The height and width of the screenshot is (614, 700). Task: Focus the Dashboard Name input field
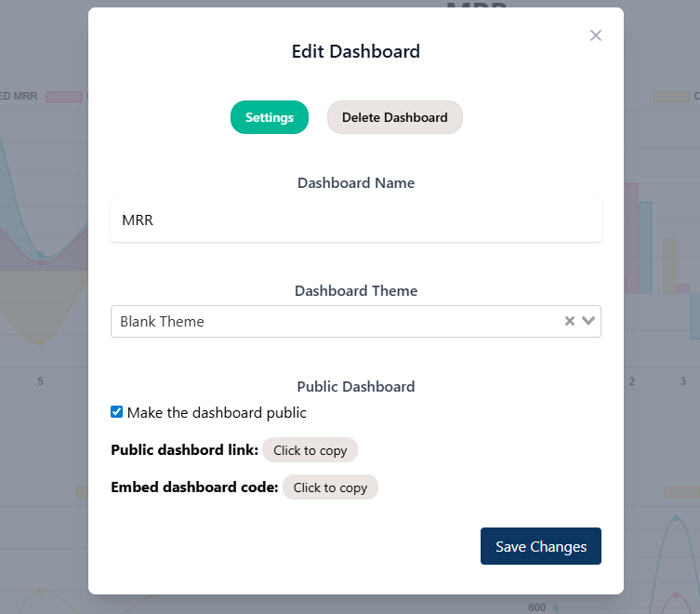(x=356, y=220)
